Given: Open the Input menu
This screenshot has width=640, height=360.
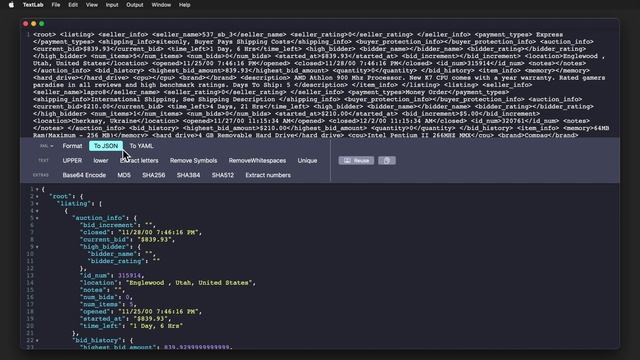Looking at the screenshot, I should click(x=112, y=5).
